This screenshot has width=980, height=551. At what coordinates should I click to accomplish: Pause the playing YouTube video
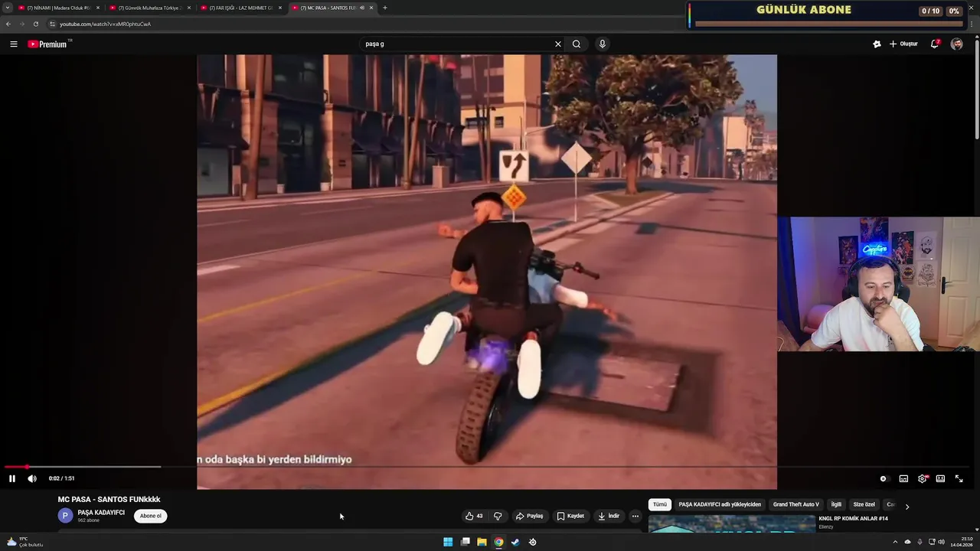(x=12, y=478)
